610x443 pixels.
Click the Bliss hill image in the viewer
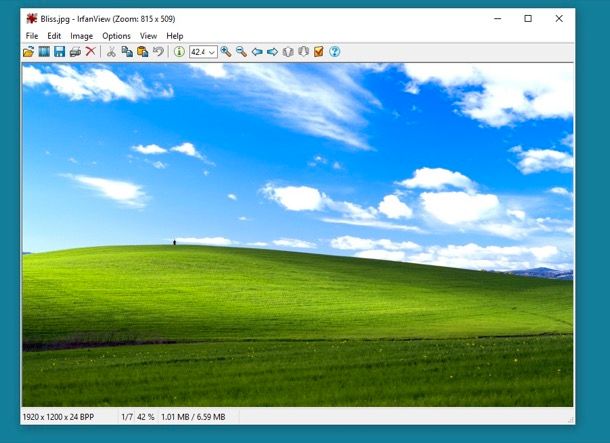298,235
